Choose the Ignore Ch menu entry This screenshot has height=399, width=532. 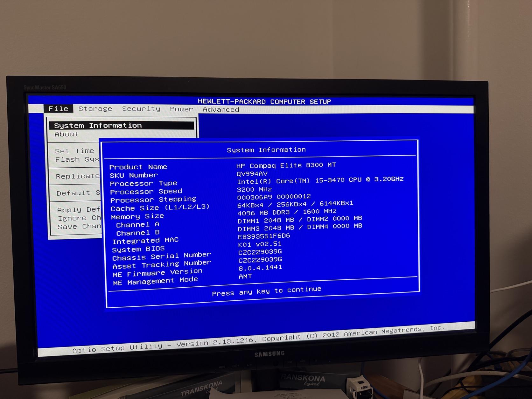point(80,218)
